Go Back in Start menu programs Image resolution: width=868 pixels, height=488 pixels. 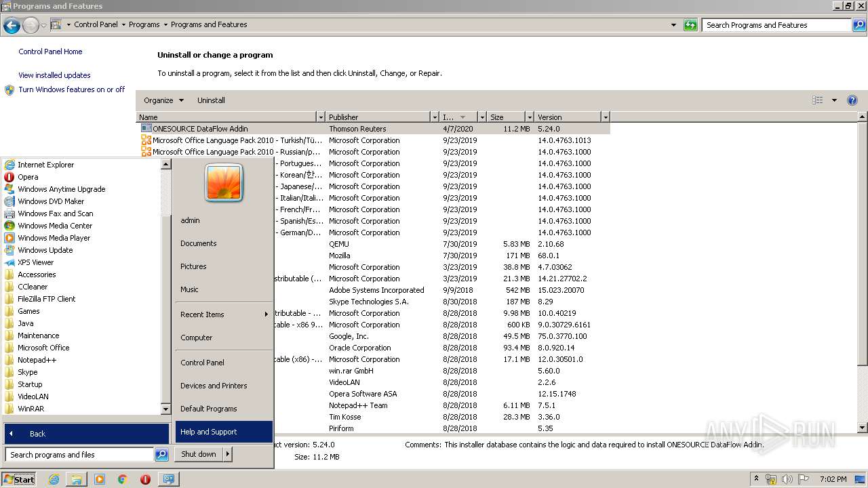coord(86,434)
